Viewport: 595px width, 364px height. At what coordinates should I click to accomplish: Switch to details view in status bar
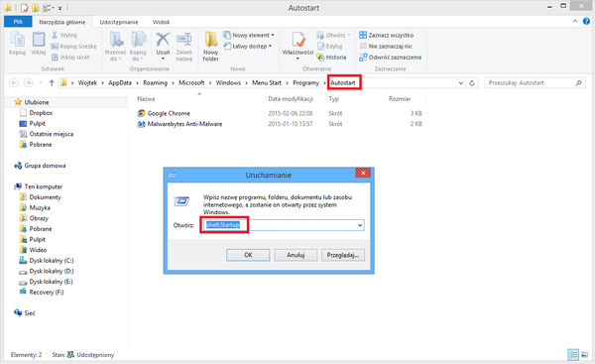pos(573,355)
